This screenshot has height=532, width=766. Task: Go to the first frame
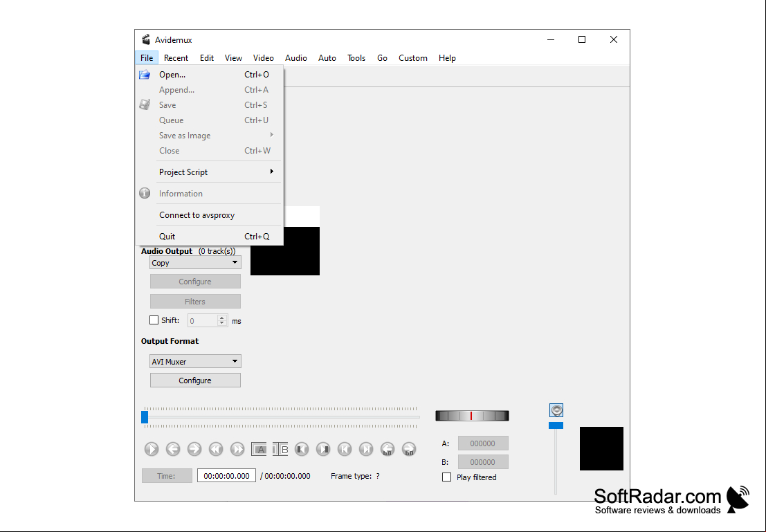coord(345,449)
